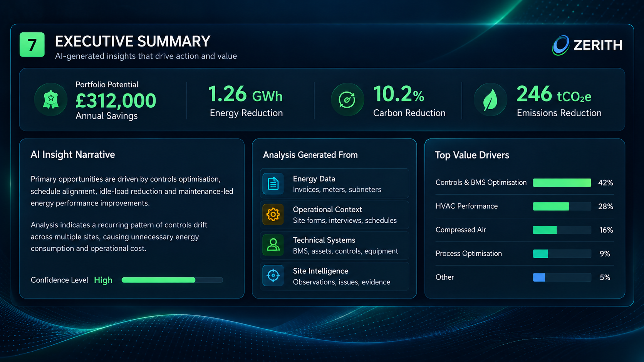Click the Operational Context gear icon
644x362 pixels.
(273, 214)
